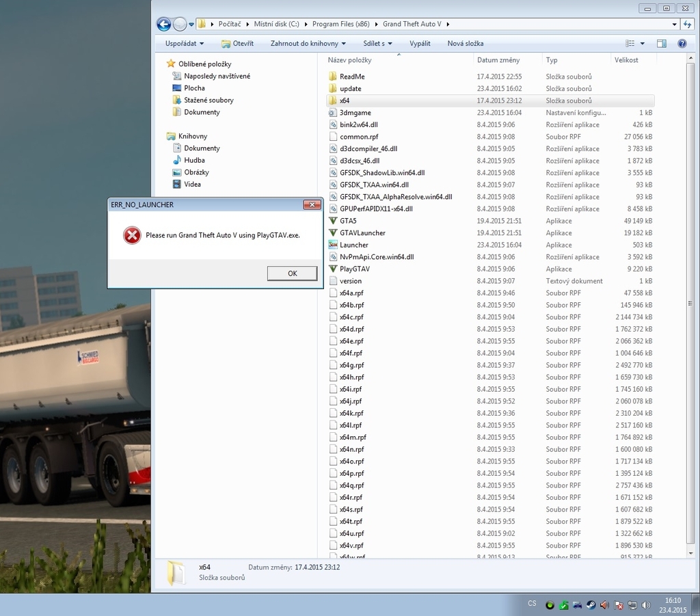Open the update folder
Image resolution: width=700 pixels, height=616 pixels.
coord(350,89)
